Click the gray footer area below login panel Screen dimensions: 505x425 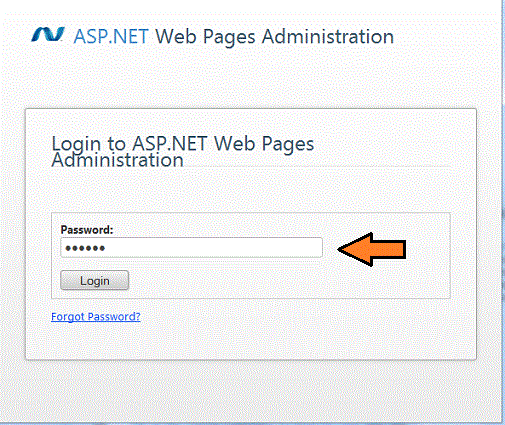(250, 390)
